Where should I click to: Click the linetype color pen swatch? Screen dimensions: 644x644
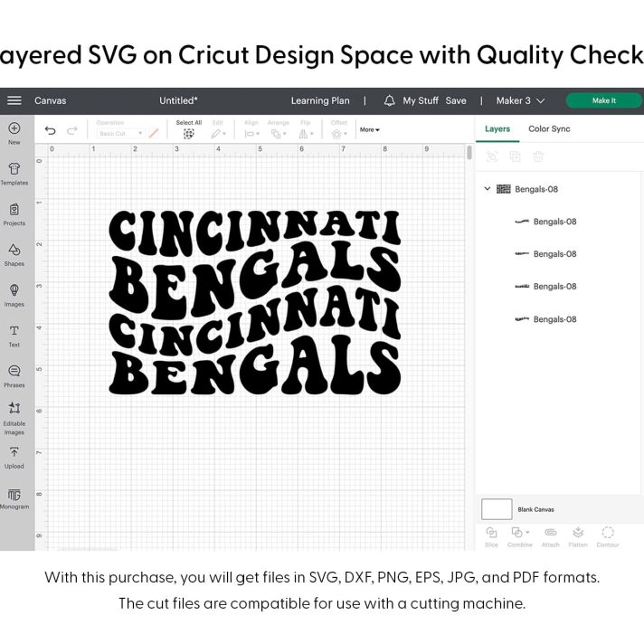click(x=154, y=134)
